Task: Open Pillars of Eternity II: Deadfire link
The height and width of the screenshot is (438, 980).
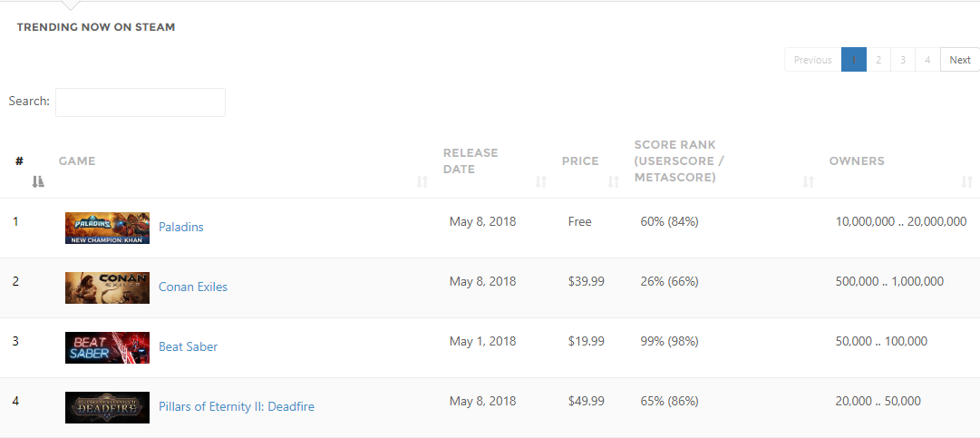Action: point(237,407)
